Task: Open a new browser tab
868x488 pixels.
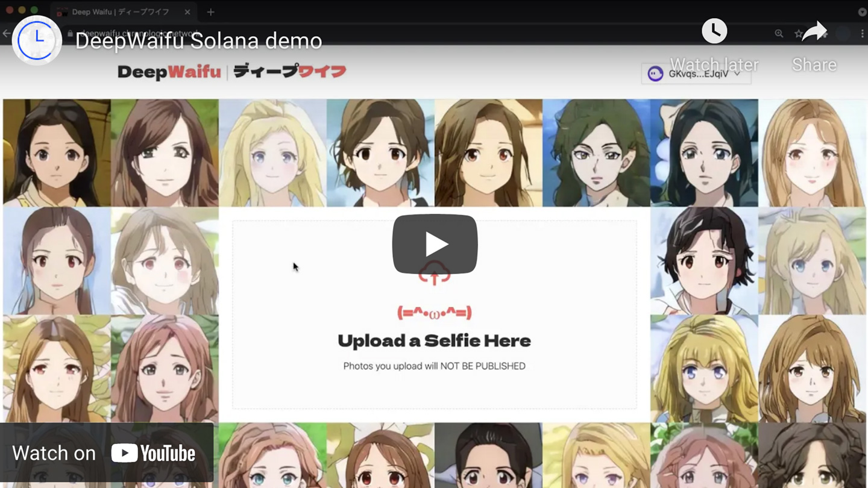Action: 210,12
